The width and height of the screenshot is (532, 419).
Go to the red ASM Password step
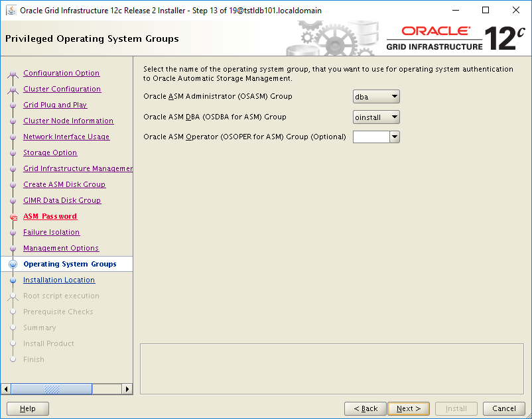pyautogui.click(x=50, y=216)
